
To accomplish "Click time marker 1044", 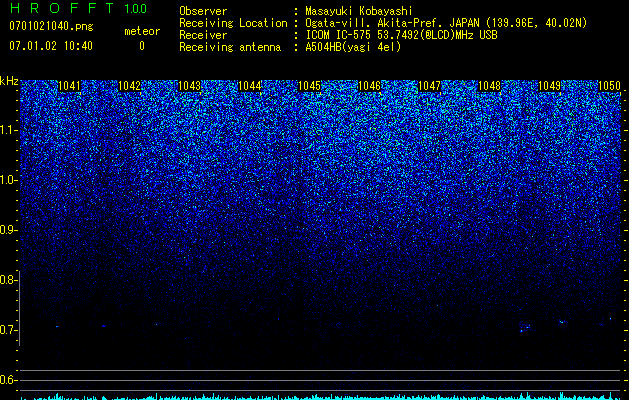I will tap(250, 86).
